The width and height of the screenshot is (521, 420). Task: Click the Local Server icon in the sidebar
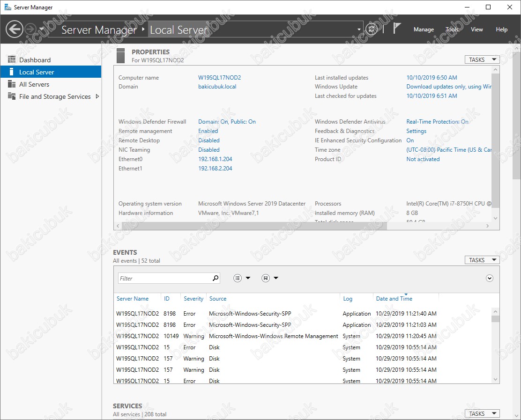(x=12, y=72)
